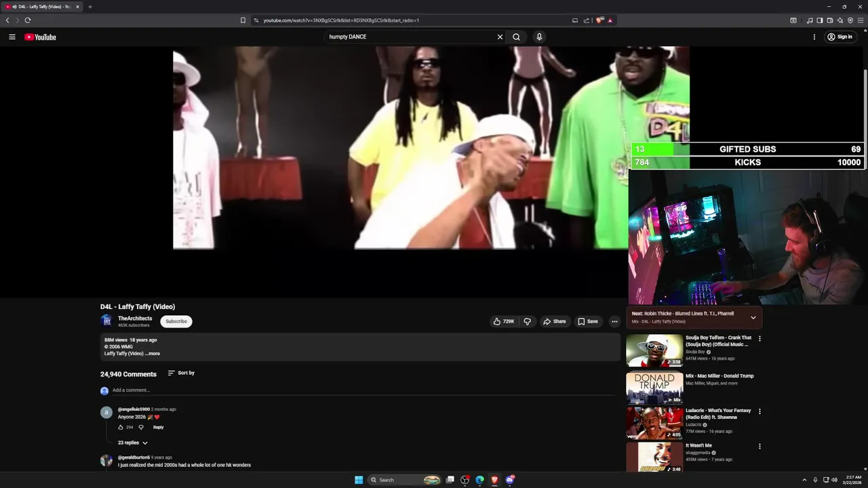Open Brave VPN shield icon
This screenshot has height=488, width=868.
pyautogui.click(x=850, y=20)
